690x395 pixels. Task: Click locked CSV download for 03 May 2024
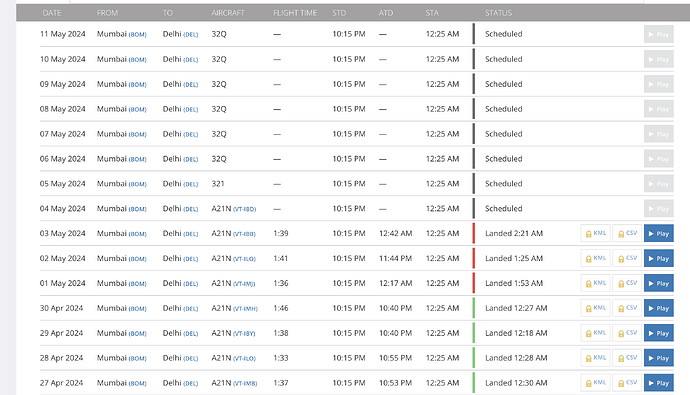[x=627, y=234]
